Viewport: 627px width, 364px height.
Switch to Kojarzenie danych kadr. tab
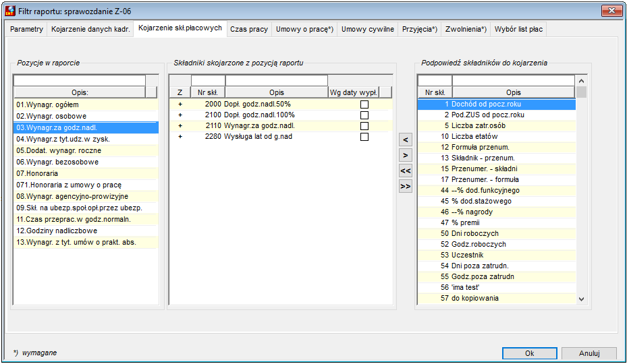[x=90, y=29]
